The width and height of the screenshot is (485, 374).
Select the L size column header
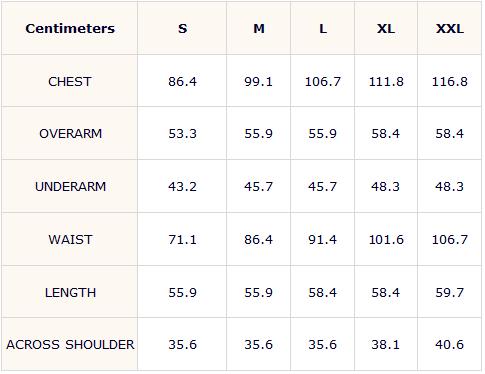tap(323, 28)
